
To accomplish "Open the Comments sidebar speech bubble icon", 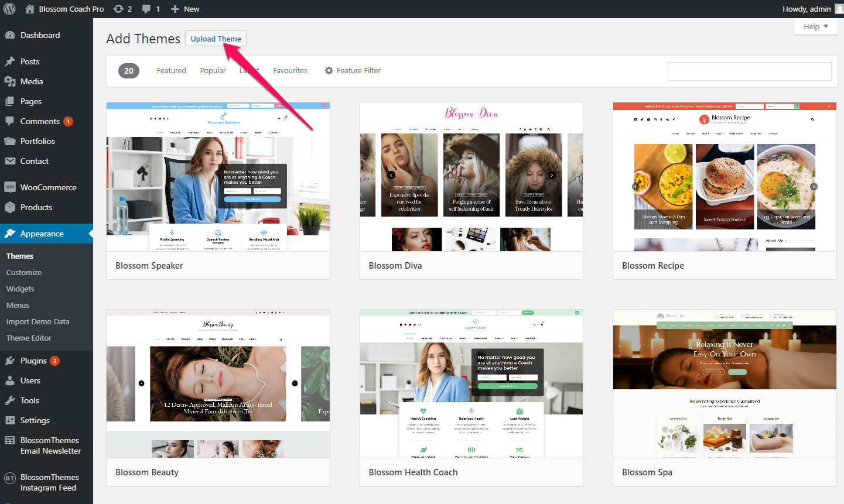I will (x=10, y=121).
